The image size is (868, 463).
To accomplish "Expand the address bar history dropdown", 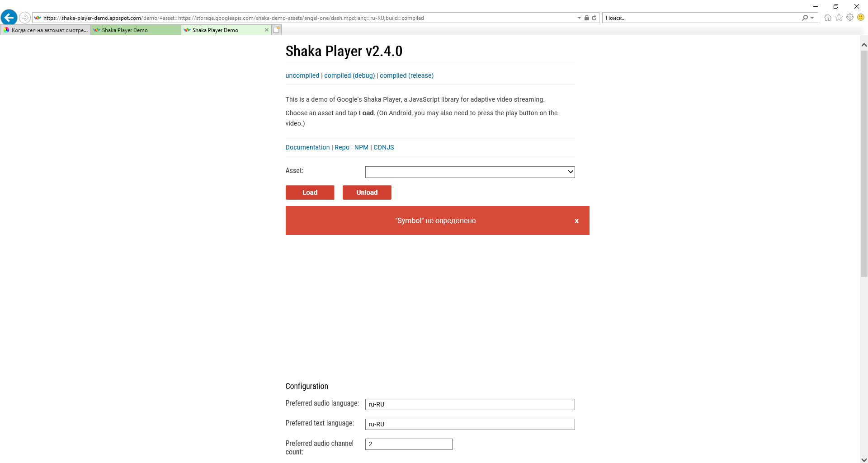I will 579,18.
